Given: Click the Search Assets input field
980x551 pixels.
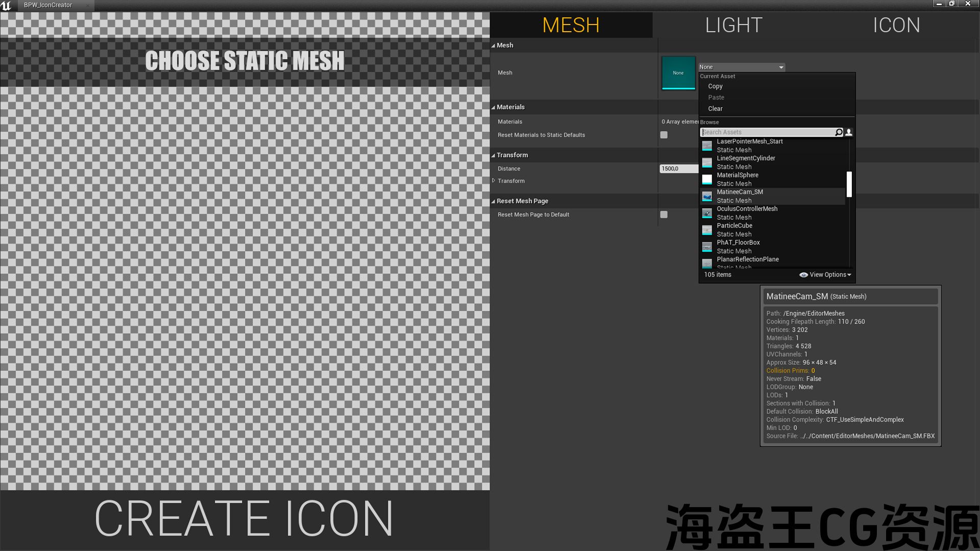Looking at the screenshot, I should [768, 132].
